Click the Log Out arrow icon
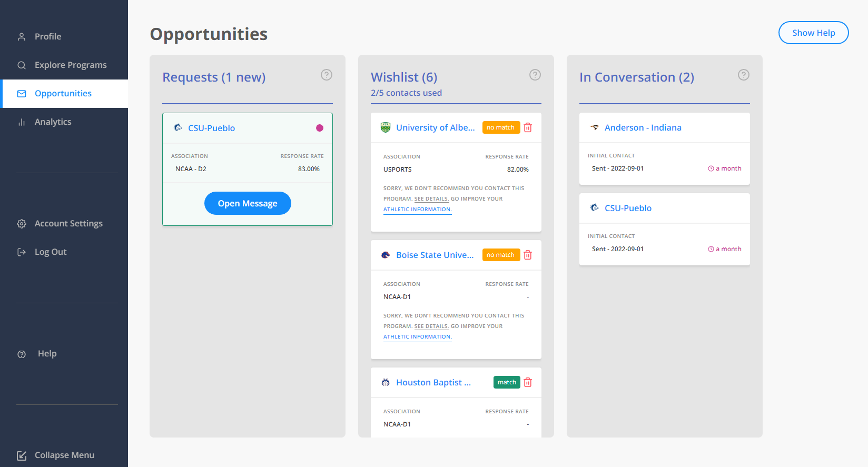The height and width of the screenshot is (467, 868). 22,252
